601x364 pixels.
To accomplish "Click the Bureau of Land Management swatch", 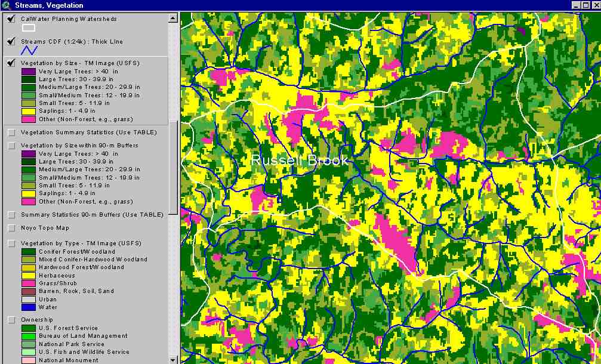I will point(29,336).
